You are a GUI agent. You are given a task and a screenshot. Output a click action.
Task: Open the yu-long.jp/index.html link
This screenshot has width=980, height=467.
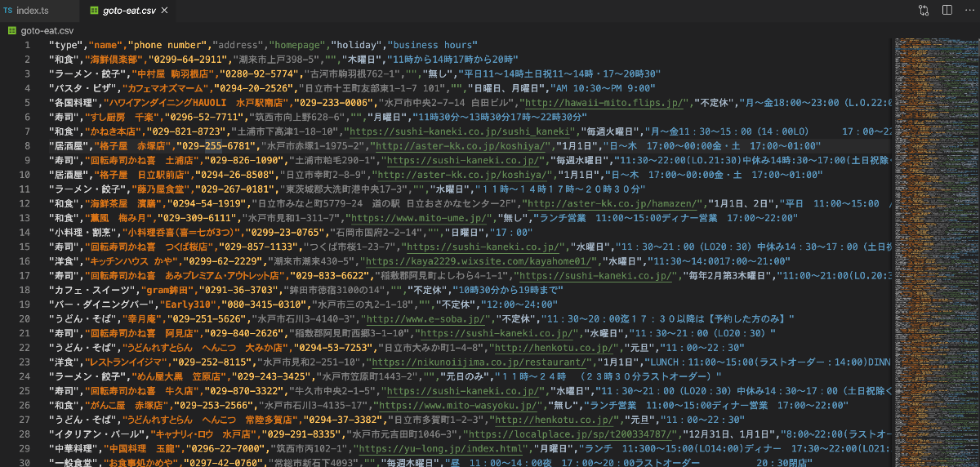click(x=439, y=449)
